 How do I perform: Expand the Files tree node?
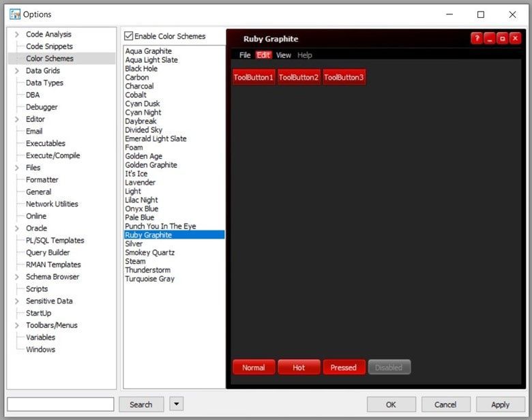click(x=17, y=168)
